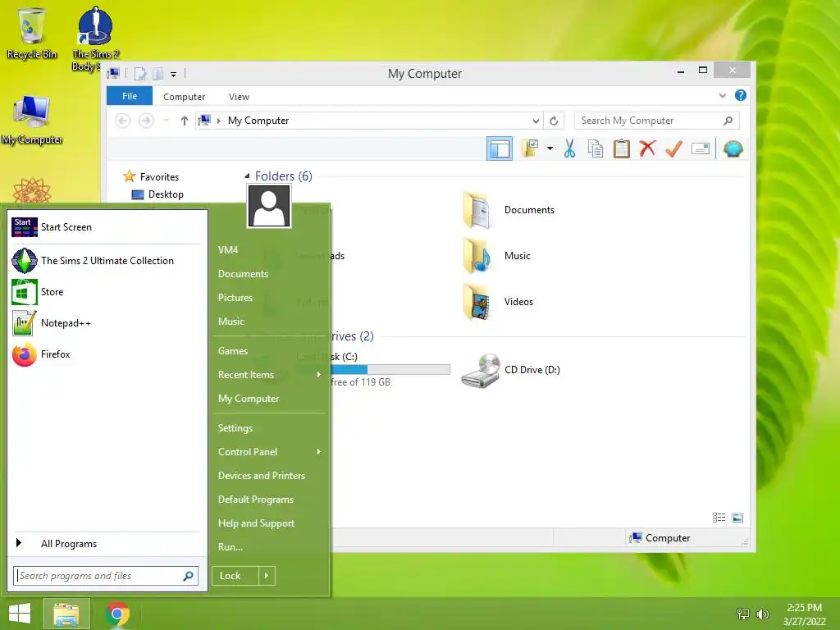Click Local Disk (C:) usage bar
This screenshot has width=840, height=630.
pyautogui.click(x=390, y=370)
